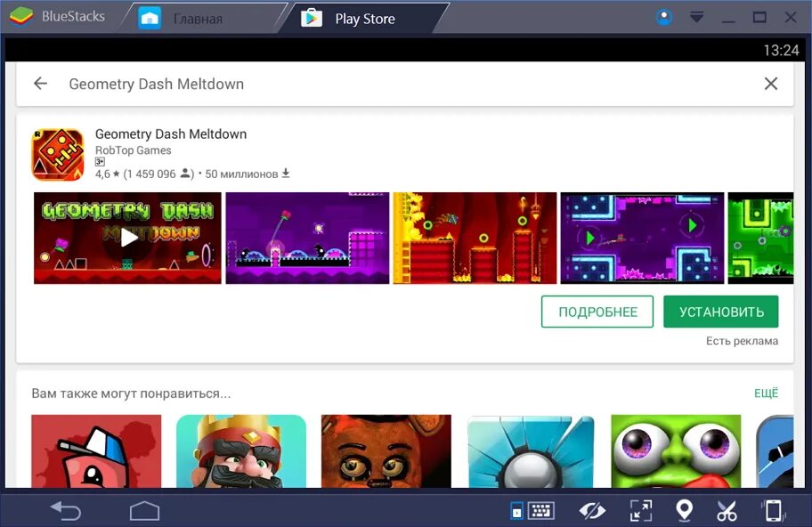
Task: Toggle fullscreen with the expand arrows icon
Action: click(640, 511)
